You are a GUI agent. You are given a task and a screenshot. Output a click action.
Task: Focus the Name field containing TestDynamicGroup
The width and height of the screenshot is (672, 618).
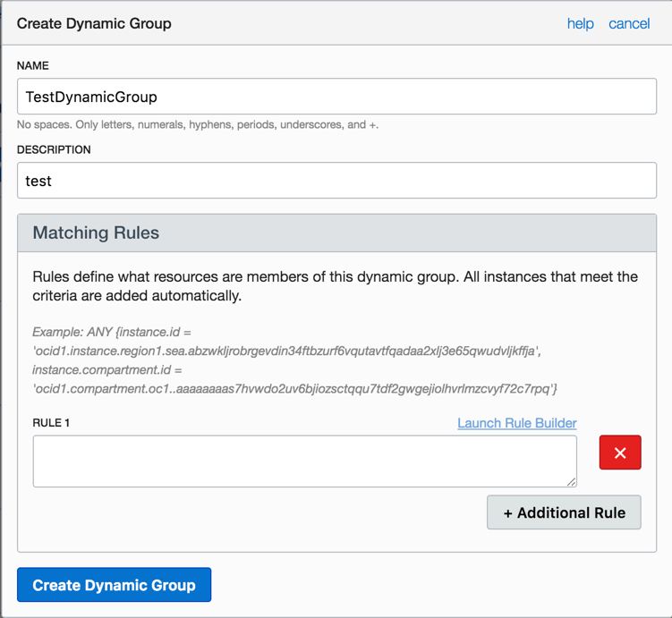336,97
